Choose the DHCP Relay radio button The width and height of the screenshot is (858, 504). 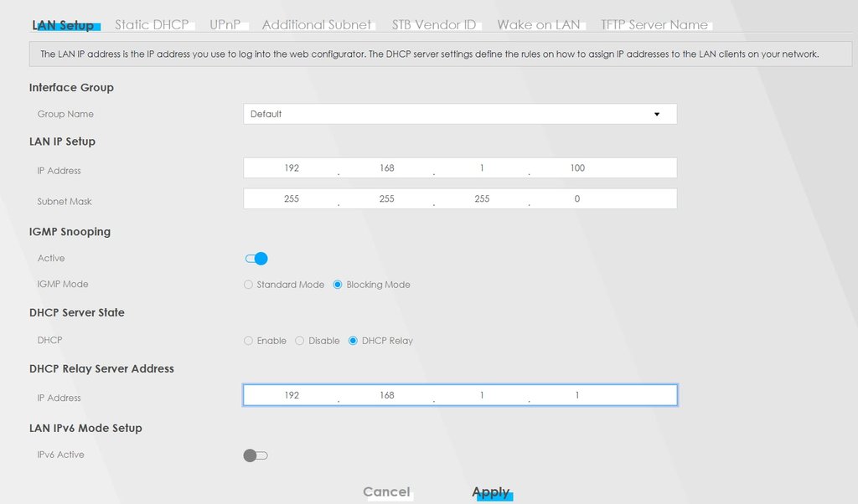(x=353, y=341)
